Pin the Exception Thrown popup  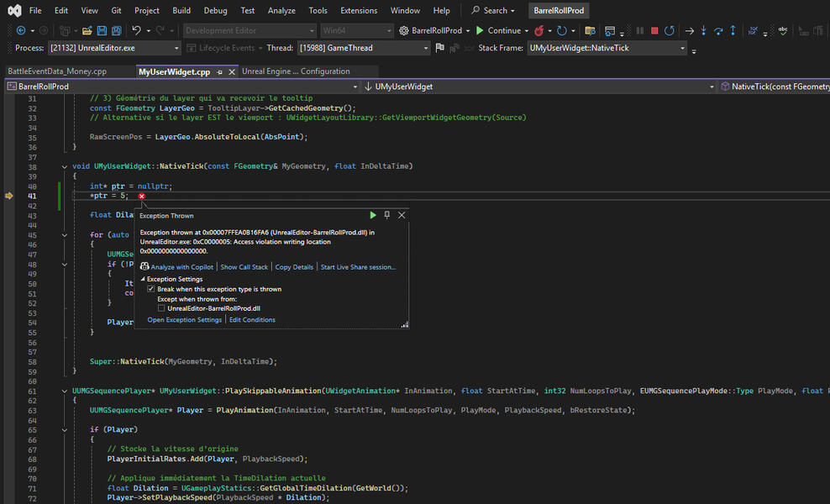click(387, 215)
